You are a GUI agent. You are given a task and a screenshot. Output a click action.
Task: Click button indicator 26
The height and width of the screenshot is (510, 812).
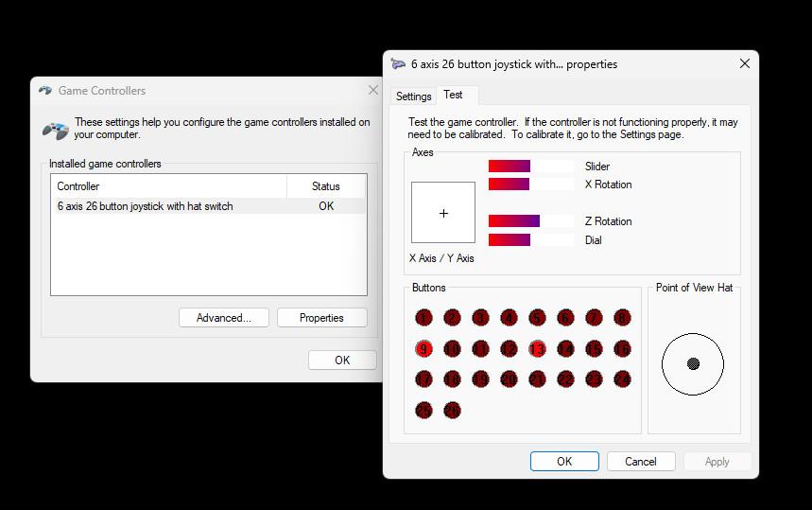pyautogui.click(x=452, y=411)
